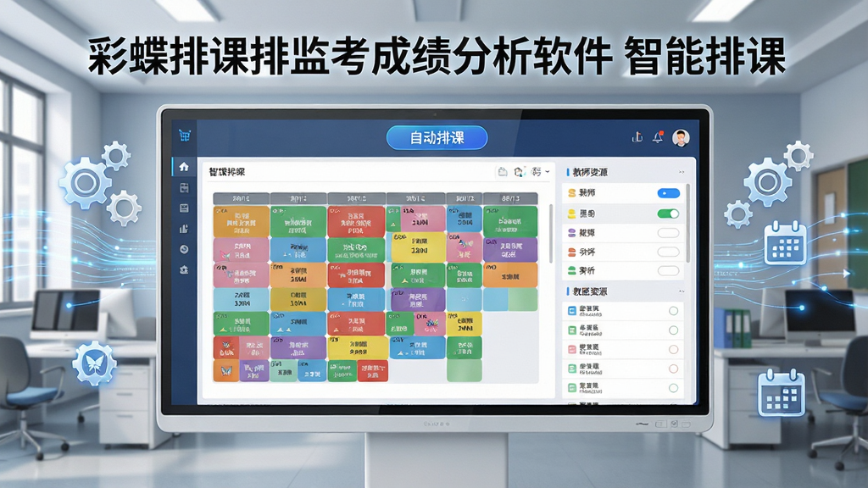Click the app logo above the sidebar

(184, 136)
